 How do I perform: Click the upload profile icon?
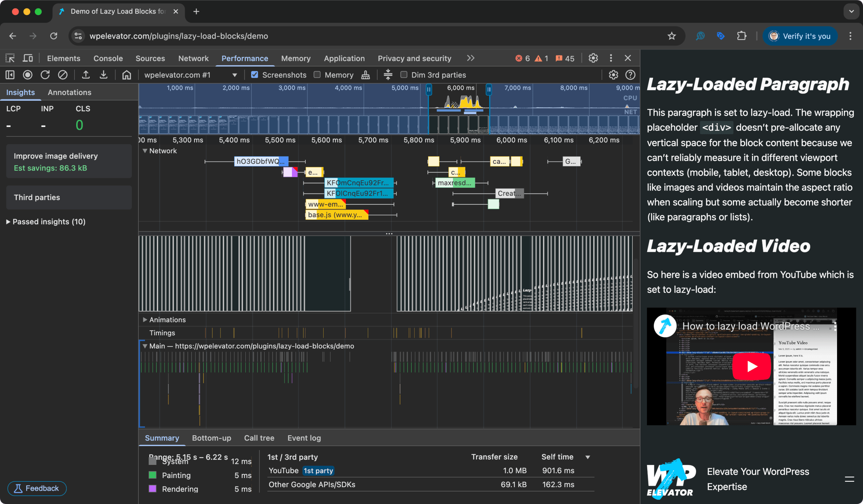point(86,75)
